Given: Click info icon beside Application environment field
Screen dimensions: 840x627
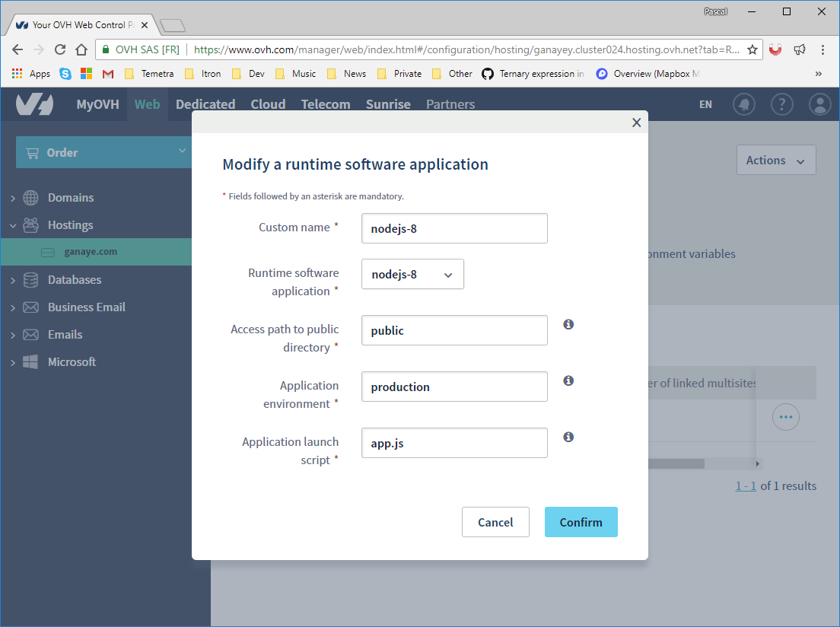Looking at the screenshot, I should [568, 381].
